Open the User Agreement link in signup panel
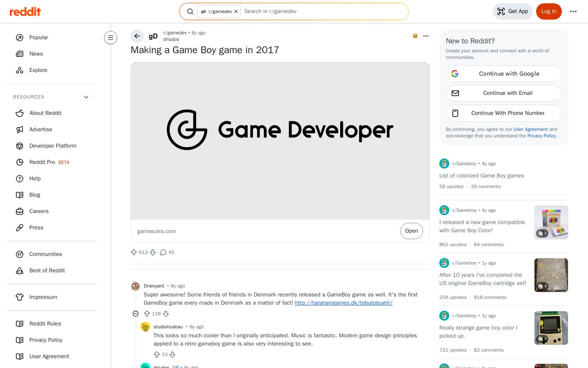 point(530,129)
